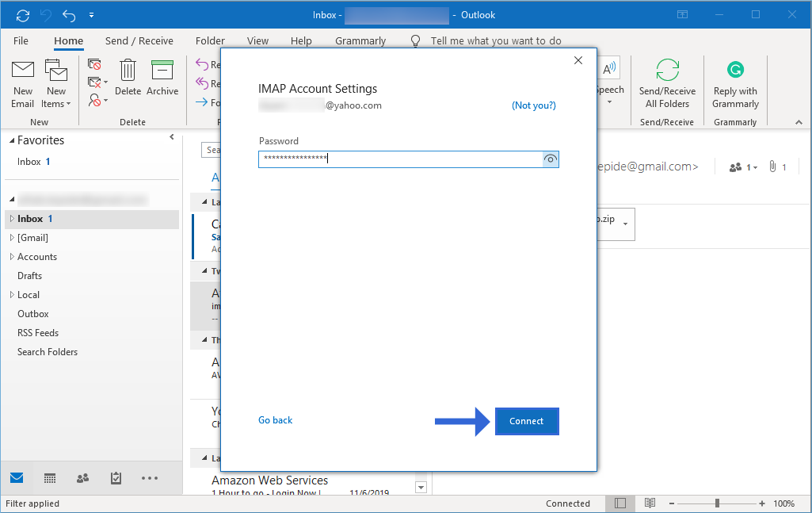Click the Go back link
The height and width of the screenshot is (513, 812).
[275, 420]
